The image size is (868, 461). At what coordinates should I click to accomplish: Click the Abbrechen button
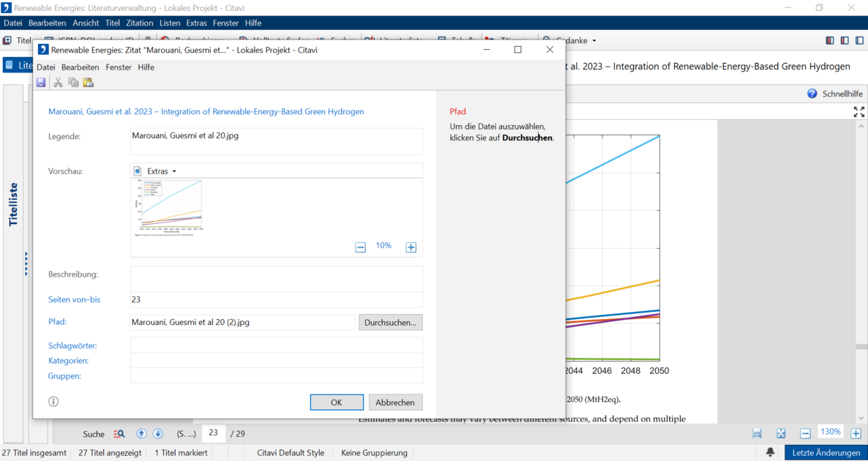tap(395, 402)
